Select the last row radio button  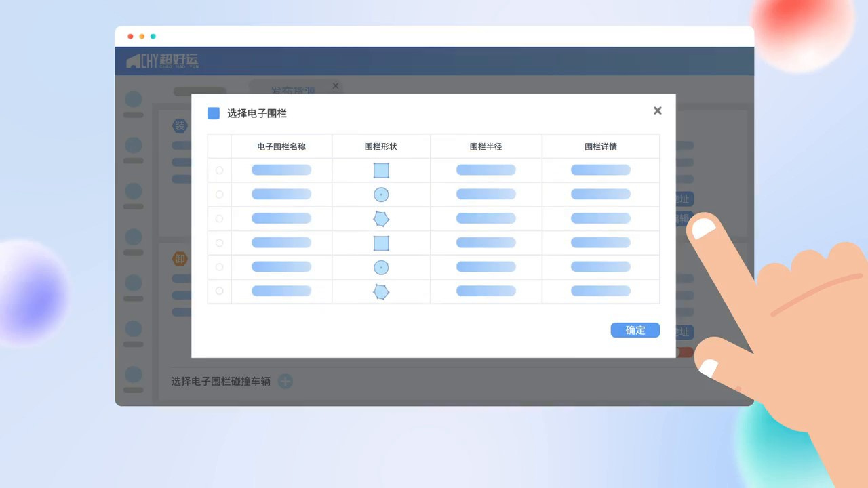(219, 291)
